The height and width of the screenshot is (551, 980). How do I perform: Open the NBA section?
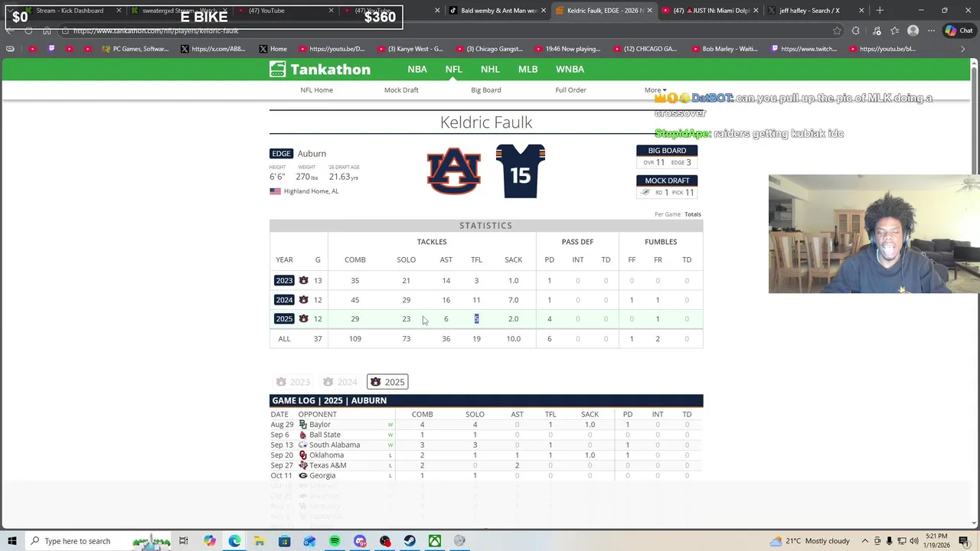click(x=417, y=69)
